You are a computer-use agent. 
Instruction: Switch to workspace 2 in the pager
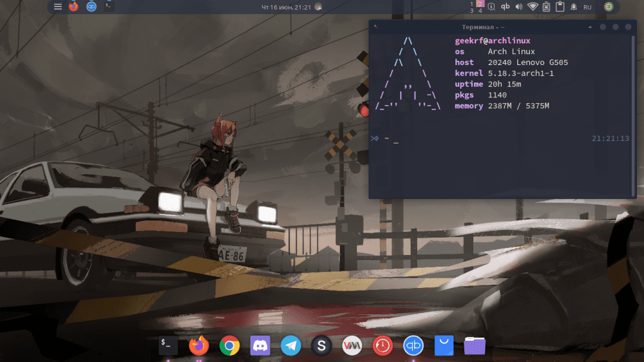pos(480,4)
